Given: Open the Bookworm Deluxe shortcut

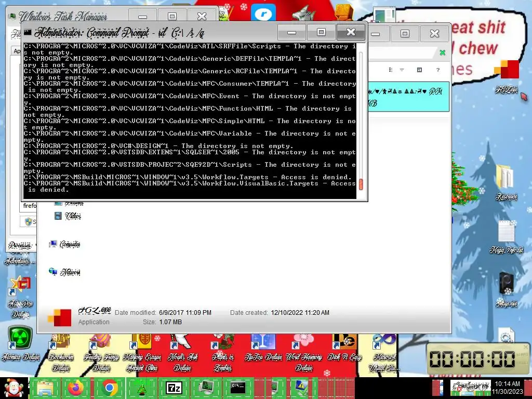Looking at the screenshot, I should pos(61,353).
